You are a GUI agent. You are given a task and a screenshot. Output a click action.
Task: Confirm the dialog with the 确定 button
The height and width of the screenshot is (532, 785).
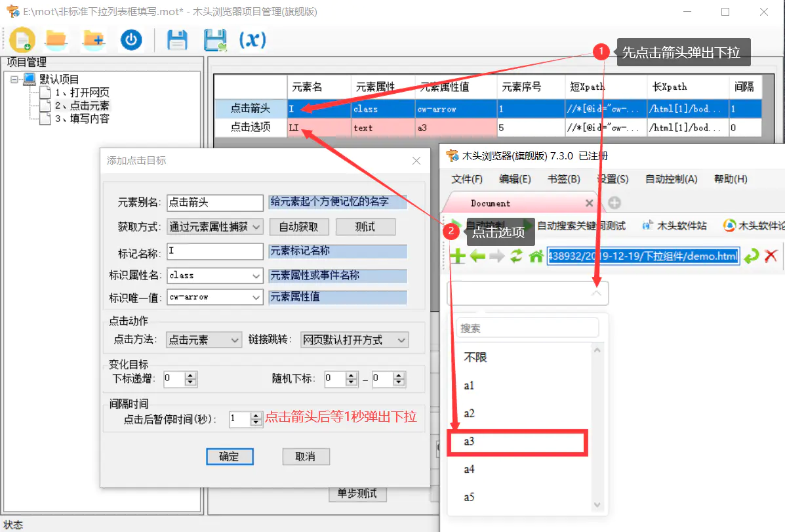pos(230,456)
